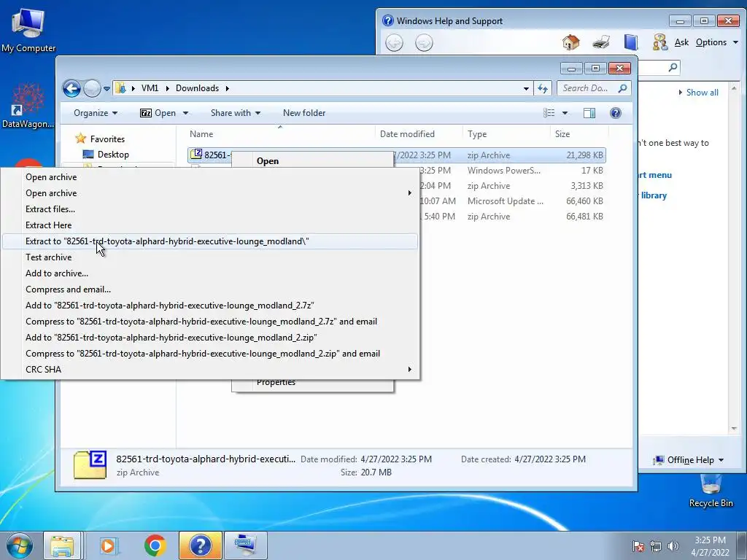747x560 pixels.
Task: Open the CRC SHA submenu
Action: pyautogui.click(x=210, y=370)
